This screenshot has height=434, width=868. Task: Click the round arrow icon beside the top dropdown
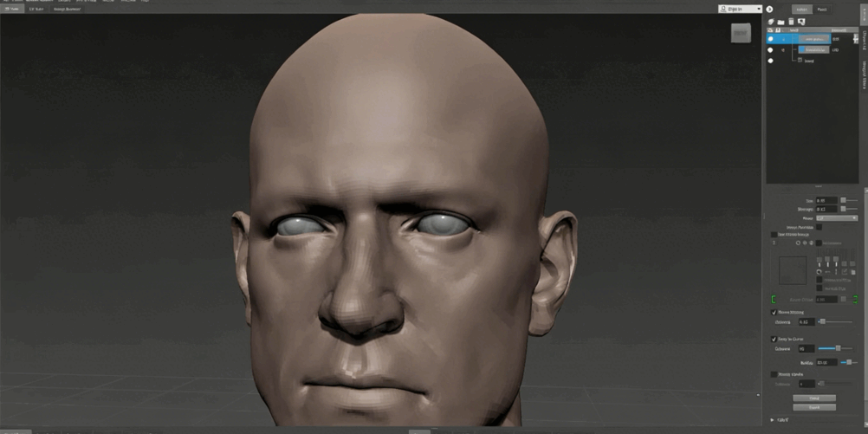769,10
